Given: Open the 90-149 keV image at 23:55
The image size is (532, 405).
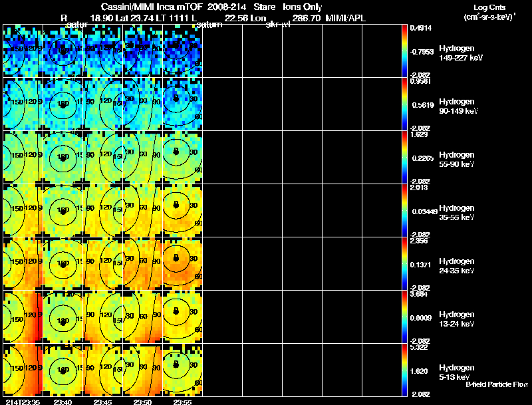Looking at the screenshot, I should click(182, 104).
